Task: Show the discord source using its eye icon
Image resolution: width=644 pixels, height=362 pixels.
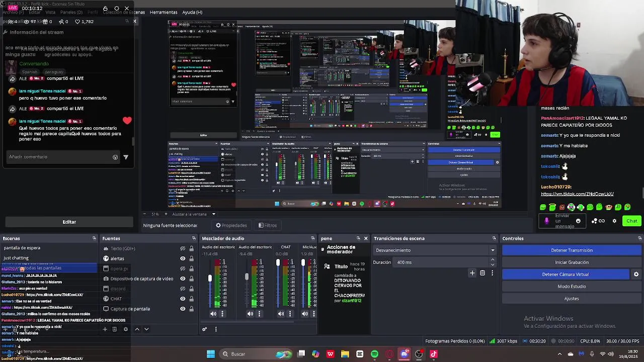Action: pos(183,289)
